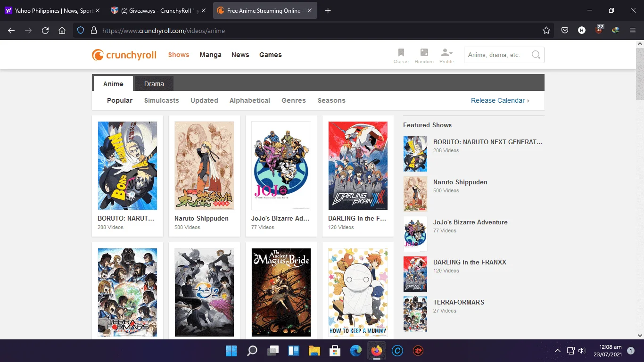
Task: Select the Simulcasts filter
Action: coord(162,100)
